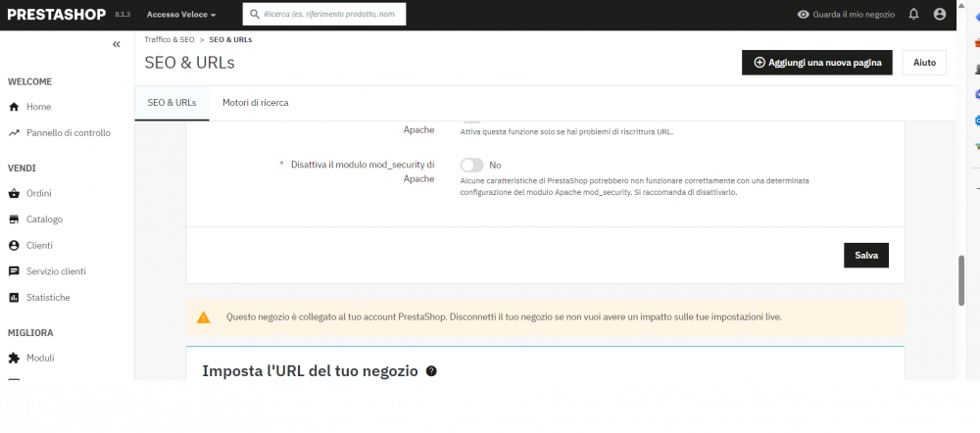Click the page vertical scrollbar thumb

(x=962, y=280)
